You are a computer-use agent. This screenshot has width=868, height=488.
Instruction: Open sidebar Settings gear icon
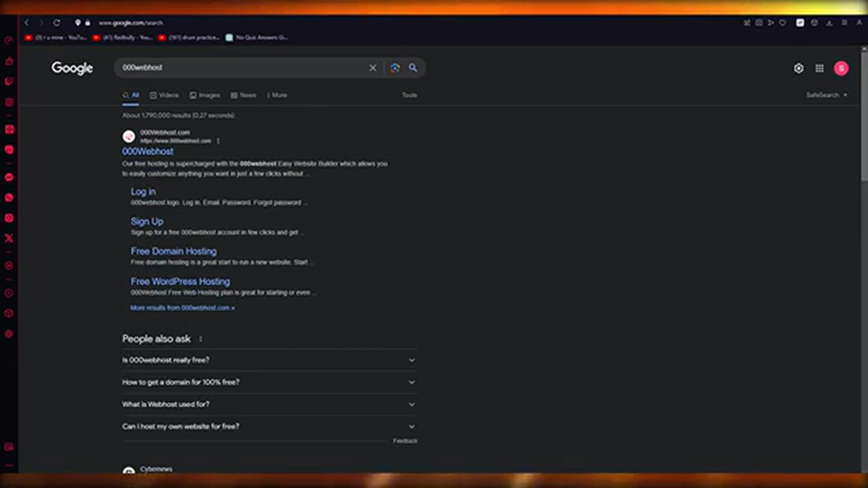9,334
